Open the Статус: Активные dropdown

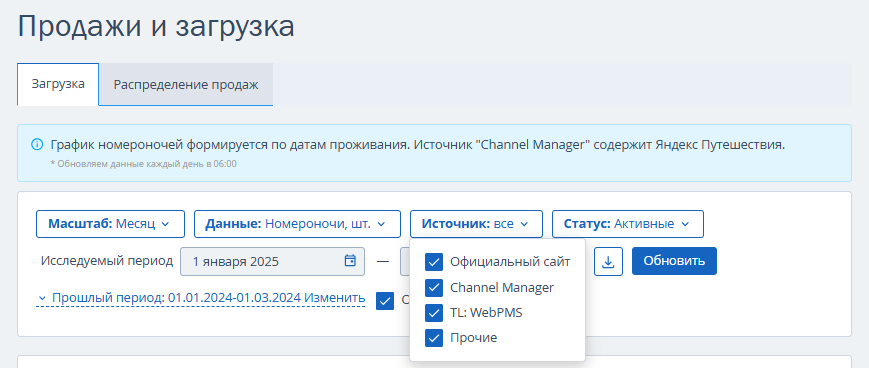pos(628,224)
